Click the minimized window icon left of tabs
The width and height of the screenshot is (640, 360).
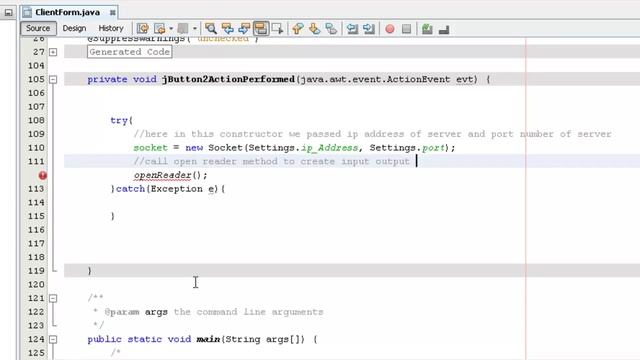point(8,13)
